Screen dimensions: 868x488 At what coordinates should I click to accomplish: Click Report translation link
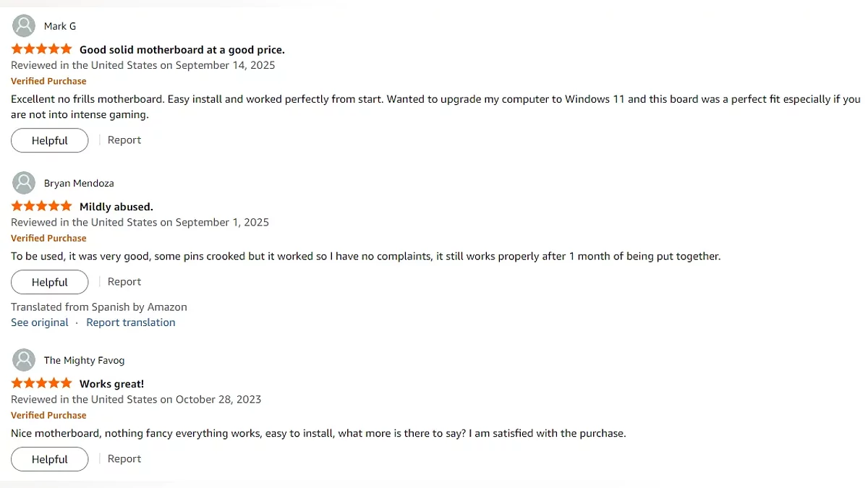click(x=131, y=322)
